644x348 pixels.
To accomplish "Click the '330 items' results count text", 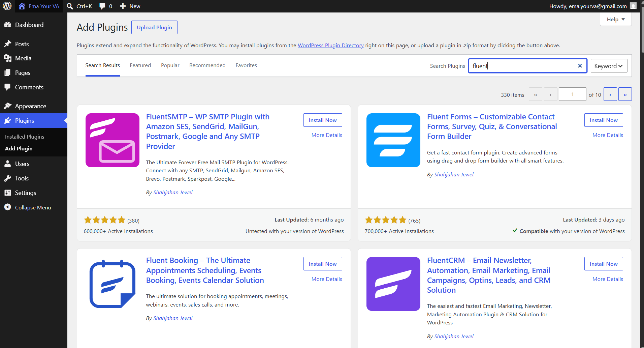I will click(512, 95).
